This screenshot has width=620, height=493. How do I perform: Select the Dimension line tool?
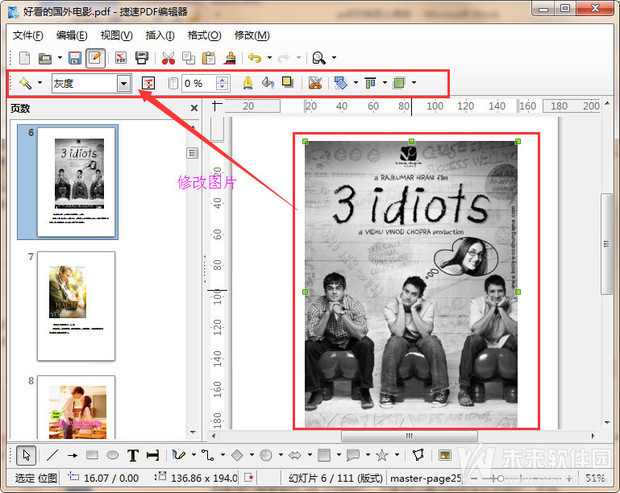click(153, 455)
